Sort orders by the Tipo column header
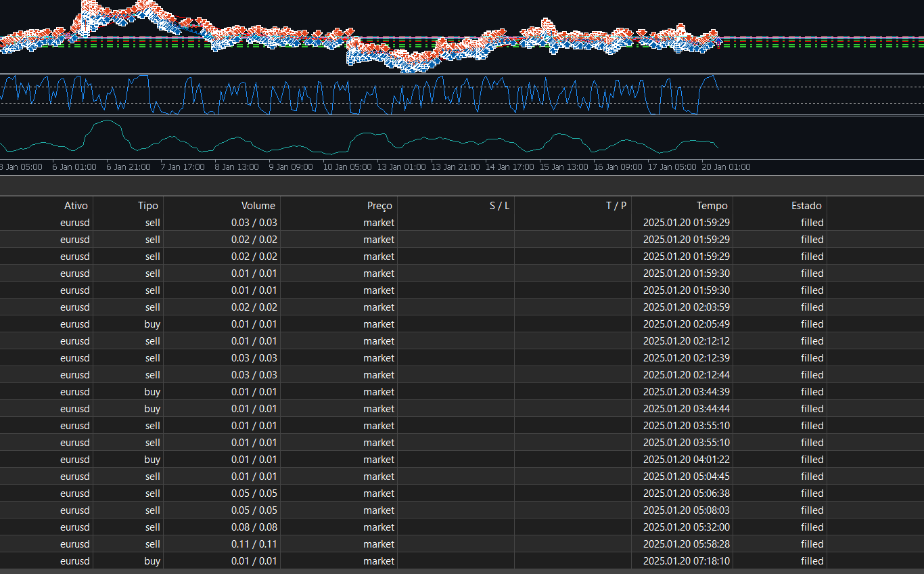 129,206
